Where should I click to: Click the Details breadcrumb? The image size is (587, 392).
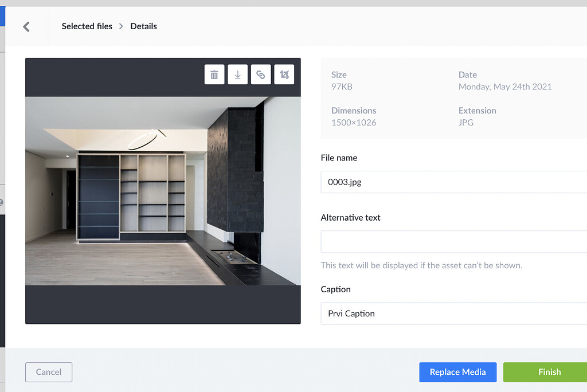pos(143,26)
